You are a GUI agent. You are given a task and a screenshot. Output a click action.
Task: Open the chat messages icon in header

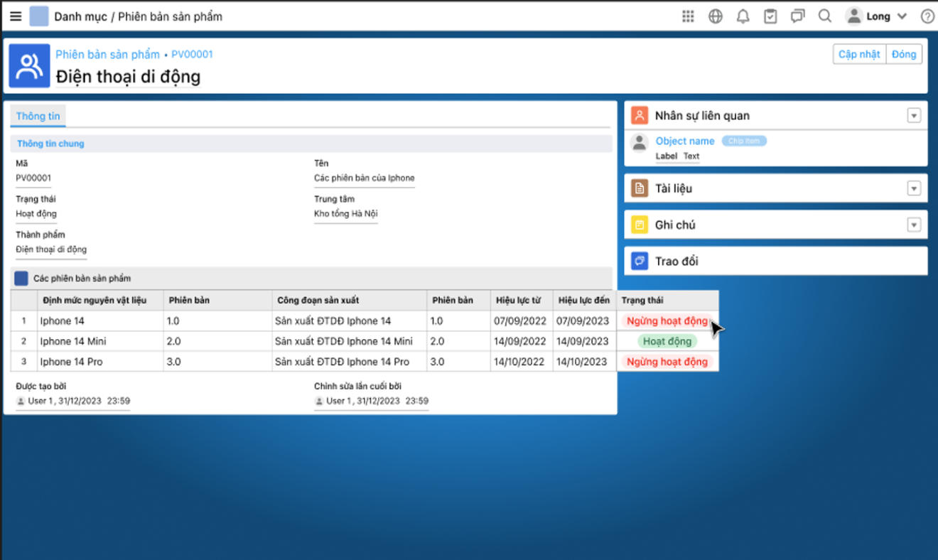[797, 16]
